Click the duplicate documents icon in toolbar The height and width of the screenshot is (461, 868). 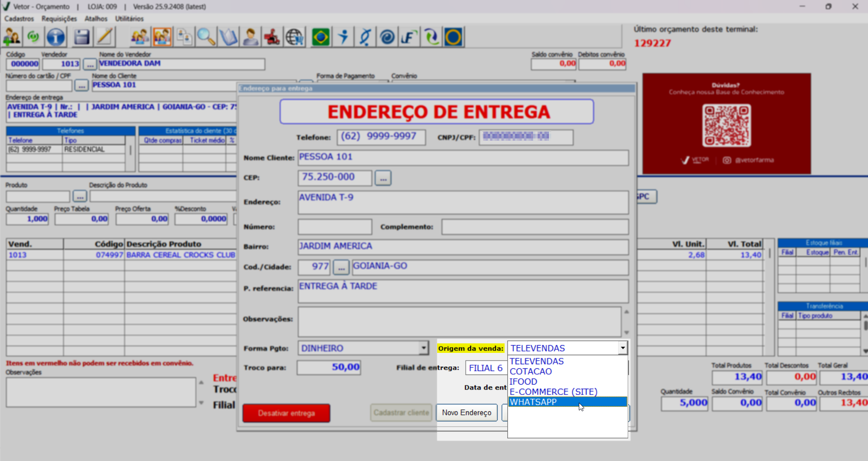(184, 37)
